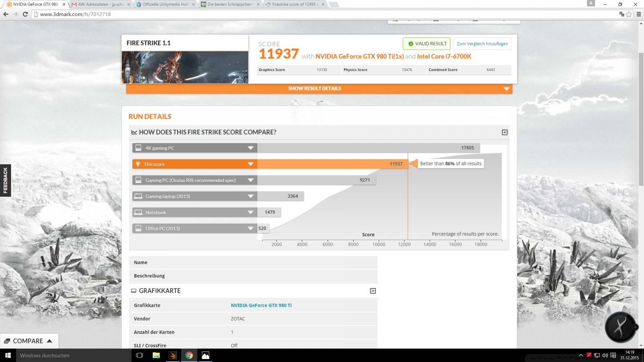Click the browser forward arrow
The image size is (644, 362).
click(15, 14)
